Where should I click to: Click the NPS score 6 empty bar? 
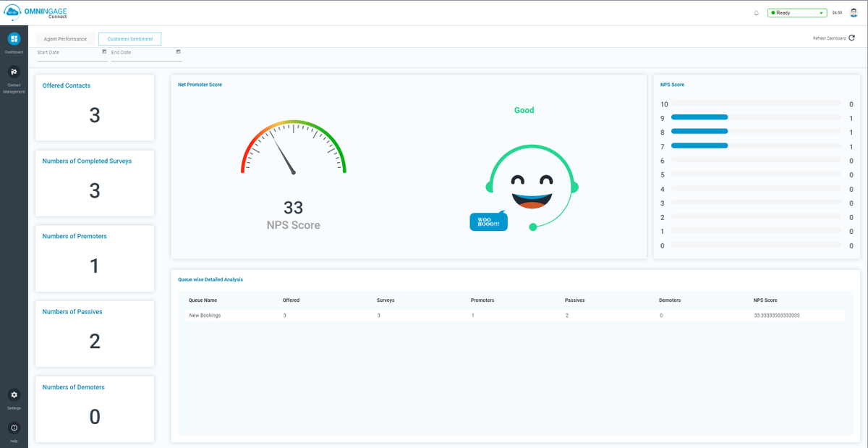coord(756,160)
